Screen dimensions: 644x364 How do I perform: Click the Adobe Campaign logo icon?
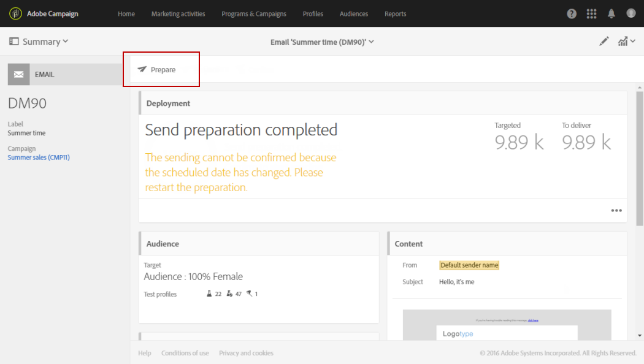click(x=16, y=13)
